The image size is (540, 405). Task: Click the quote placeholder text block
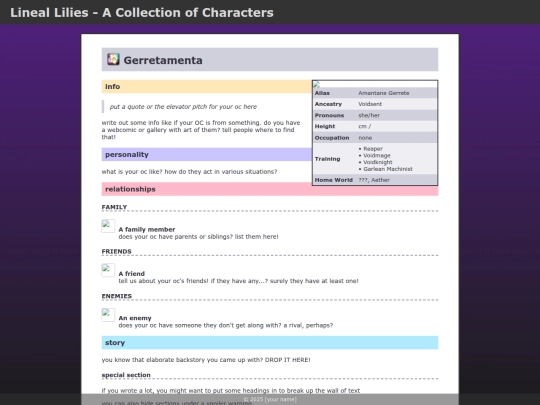(183, 107)
